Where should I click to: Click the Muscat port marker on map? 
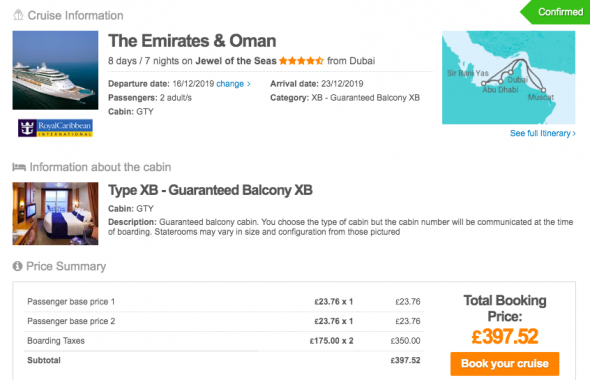[x=543, y=90]
